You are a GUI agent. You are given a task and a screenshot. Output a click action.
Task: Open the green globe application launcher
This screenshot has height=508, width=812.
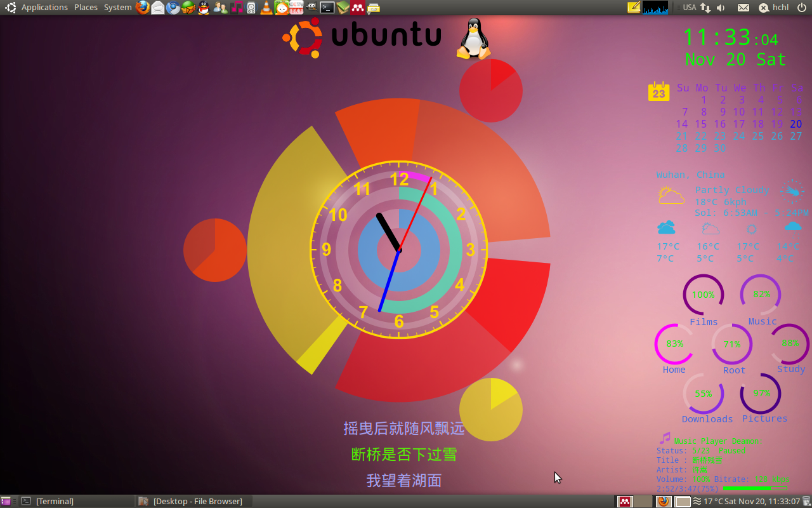pyautogui.click(x=188, y=8)
